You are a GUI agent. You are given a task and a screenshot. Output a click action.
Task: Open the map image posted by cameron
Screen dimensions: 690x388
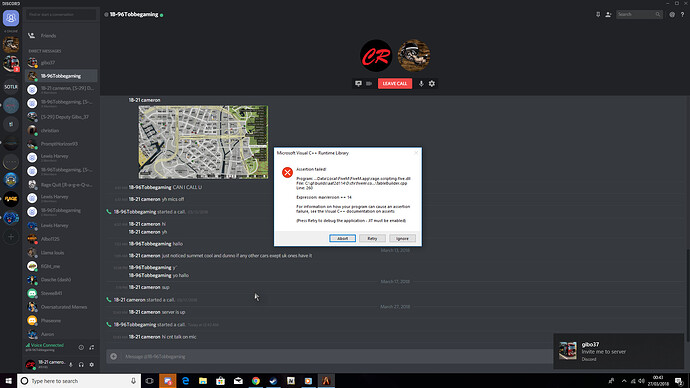tap(203, 142)
